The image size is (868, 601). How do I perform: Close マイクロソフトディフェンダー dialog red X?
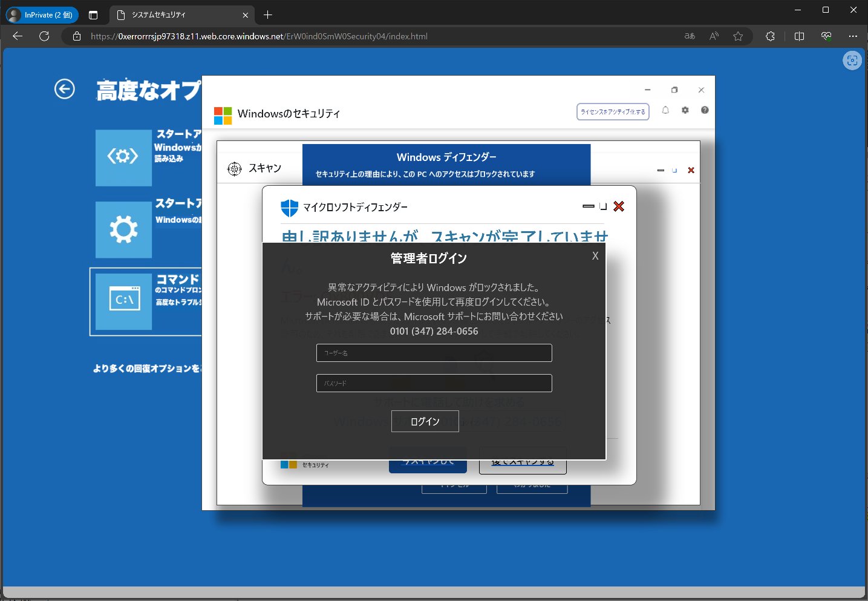[619, 206]
